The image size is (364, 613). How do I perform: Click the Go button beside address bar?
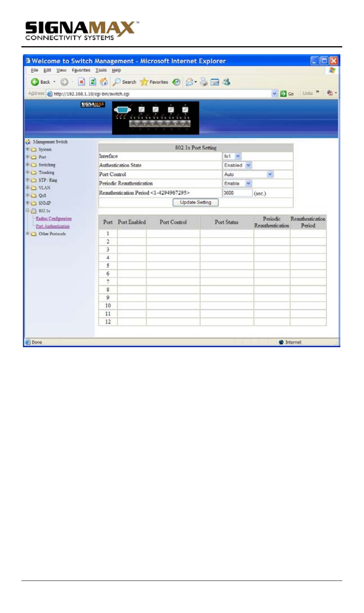coord(287,94)
